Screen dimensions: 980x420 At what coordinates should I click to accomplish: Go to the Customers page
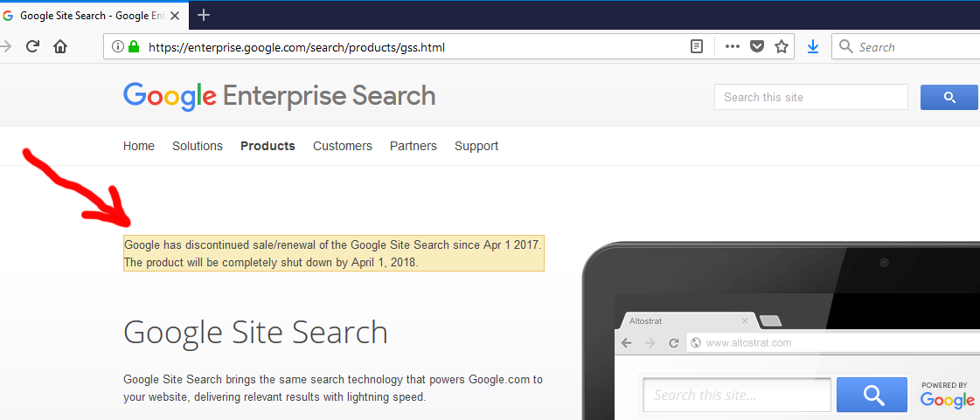click(343, 146)
